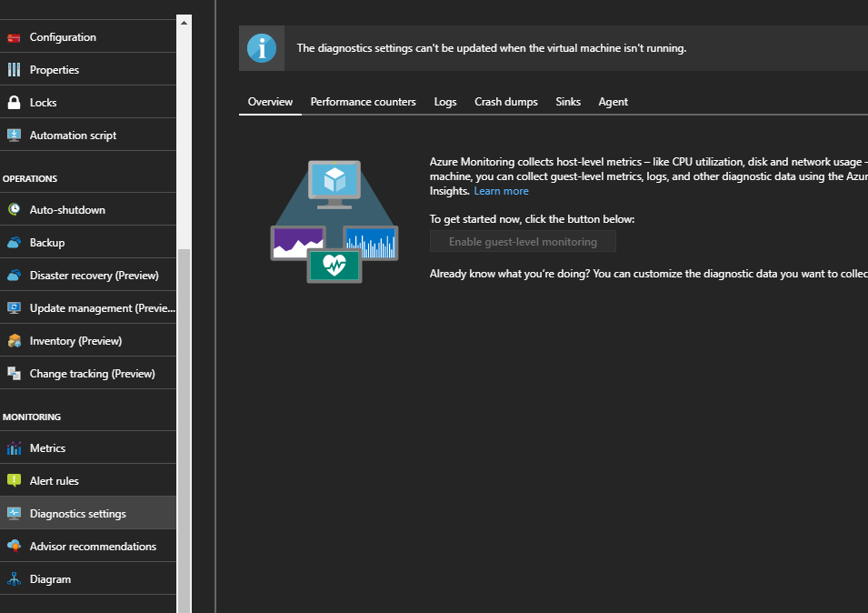Screen dimensions: 868x613
Task: Click the Learn more link
Action: click(501, 191)
